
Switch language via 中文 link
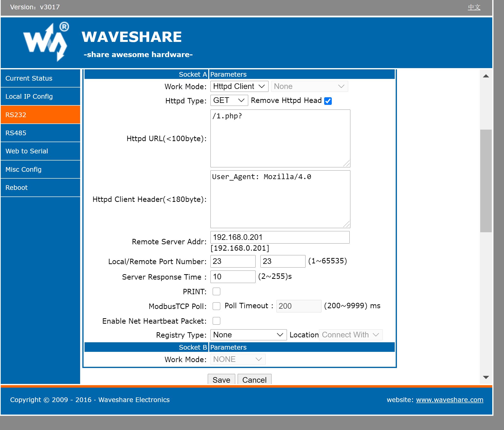(x=474, y=7)
